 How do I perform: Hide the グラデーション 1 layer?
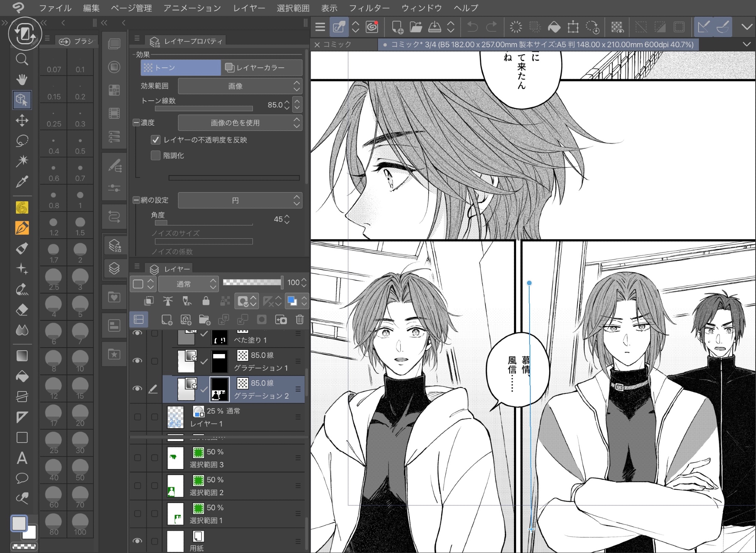tap(137, 361)
